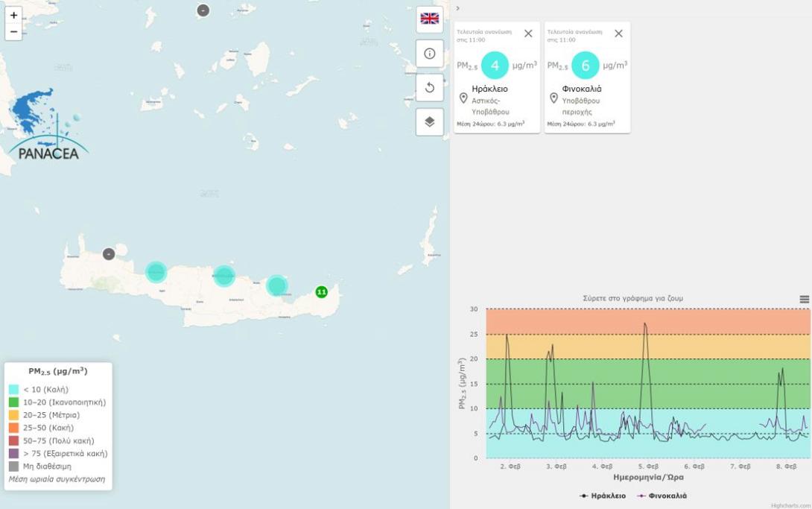Viewport: 812px width, 509px height.
Task: Dismiss the Φινοκαλιά station card
Action: point(618,33)
